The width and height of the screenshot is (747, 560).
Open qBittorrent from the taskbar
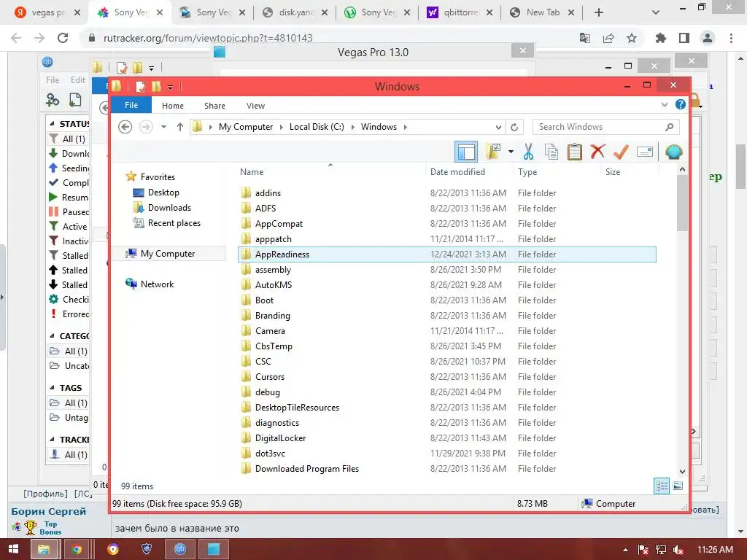click(x=179, y=549)
